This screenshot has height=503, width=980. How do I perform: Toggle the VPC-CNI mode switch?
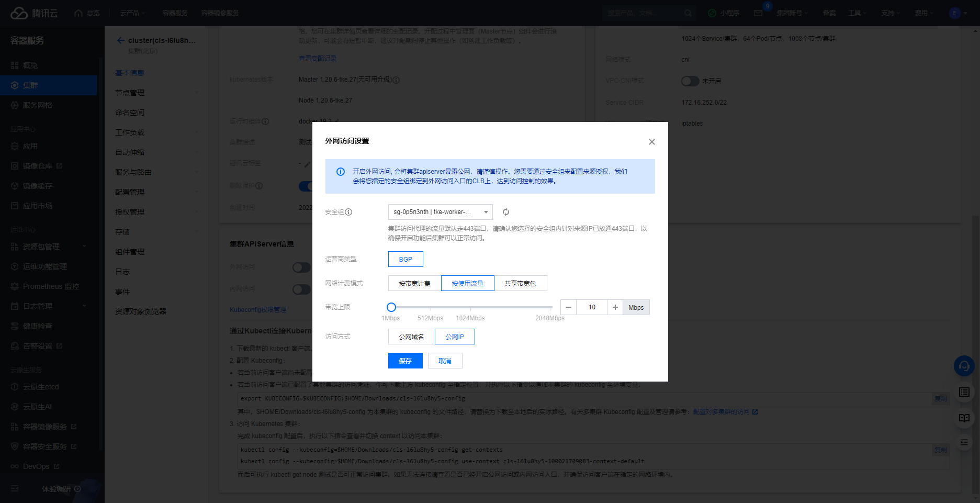tap(690, 81)
